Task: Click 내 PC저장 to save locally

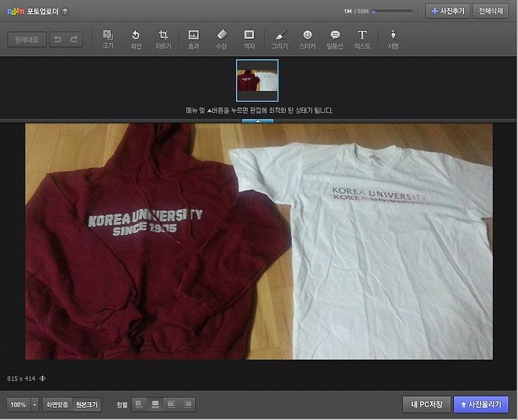Action: tap(426, 404)
